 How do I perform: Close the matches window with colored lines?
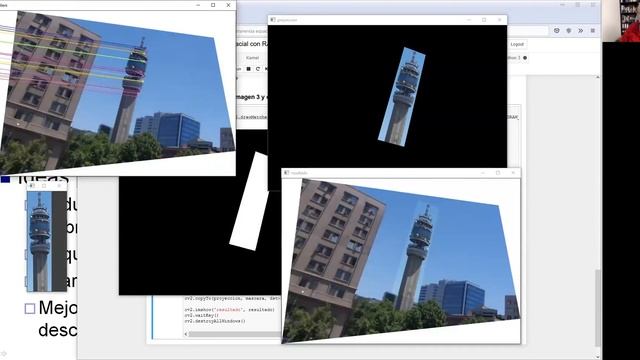tap(228, 5)
